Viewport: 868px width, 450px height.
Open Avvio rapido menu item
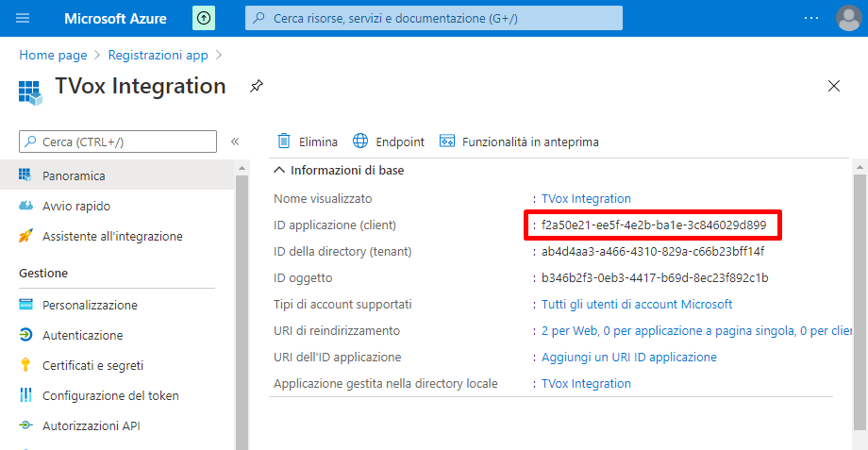(x=76, y=206)
